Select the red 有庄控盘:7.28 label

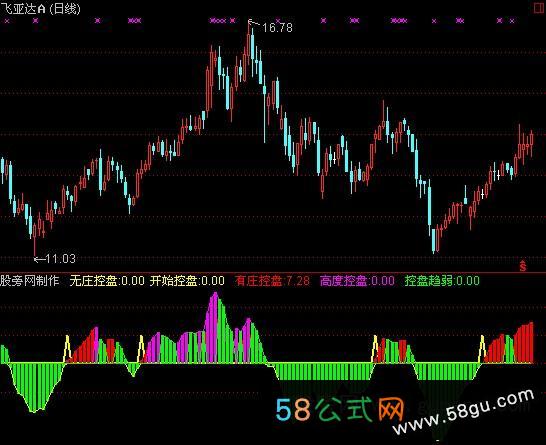272,281
